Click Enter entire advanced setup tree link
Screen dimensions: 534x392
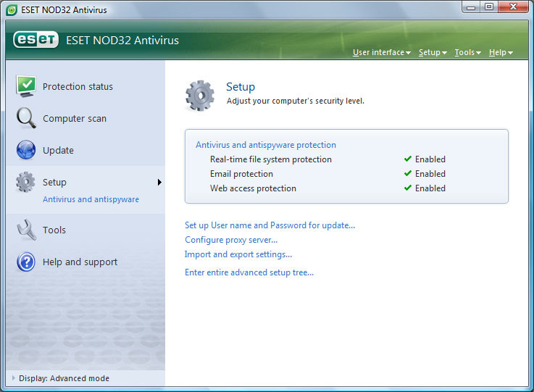(x=249, y=272)
